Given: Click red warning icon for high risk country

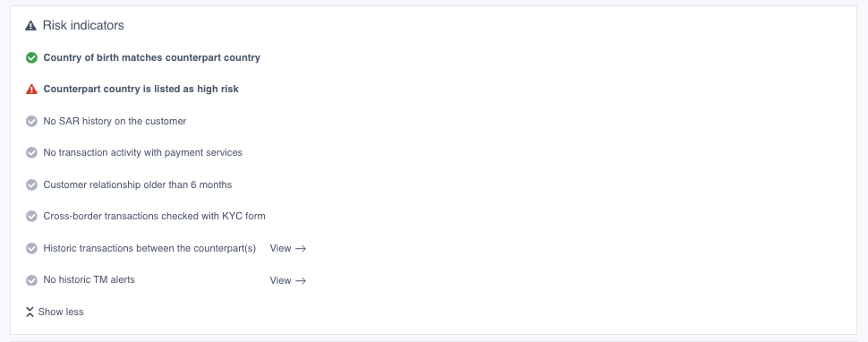Looking at the screenshot, I should click(x=31, y=90).
